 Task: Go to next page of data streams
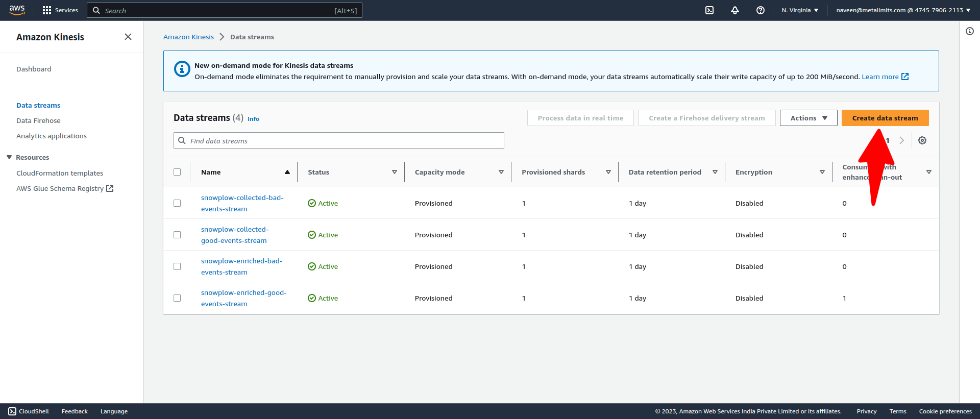point(902,140)
